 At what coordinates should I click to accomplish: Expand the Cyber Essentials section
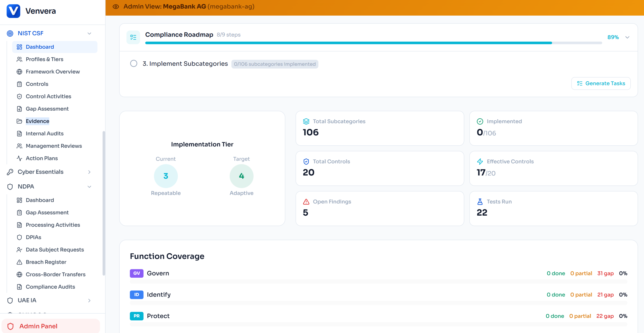(89, 172)
